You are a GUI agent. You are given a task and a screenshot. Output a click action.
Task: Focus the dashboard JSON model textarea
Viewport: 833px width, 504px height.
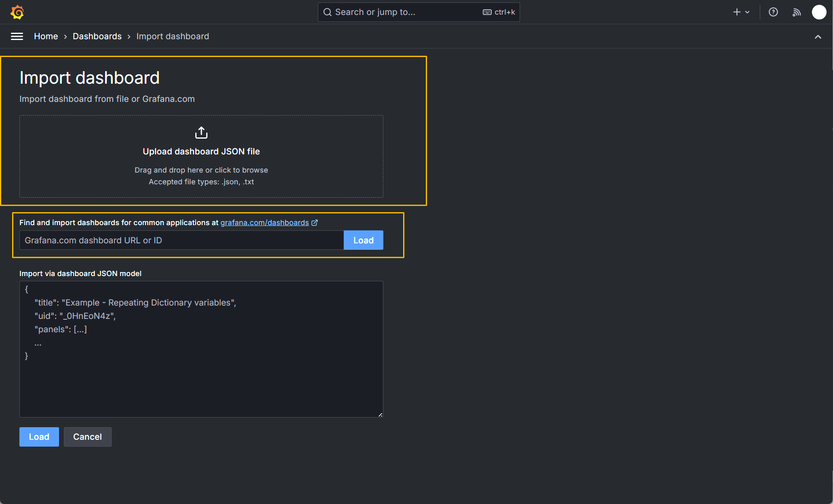[201, 349]
